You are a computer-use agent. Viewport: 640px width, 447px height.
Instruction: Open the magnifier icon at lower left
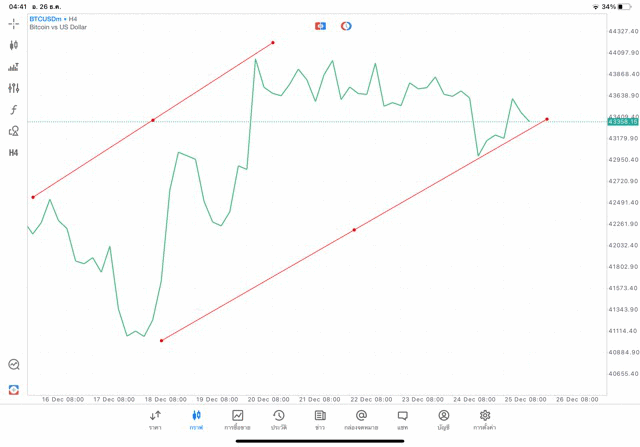[x=13, y=365]
